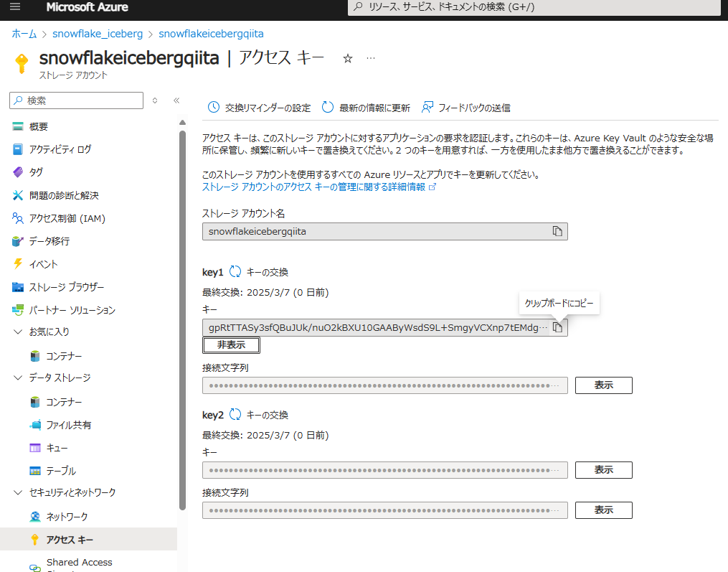Image resolution: width=728 pixels, height=572 pixels.
Task: Toggle expand/collapse all sidebar groups
Action: [155, 100]
